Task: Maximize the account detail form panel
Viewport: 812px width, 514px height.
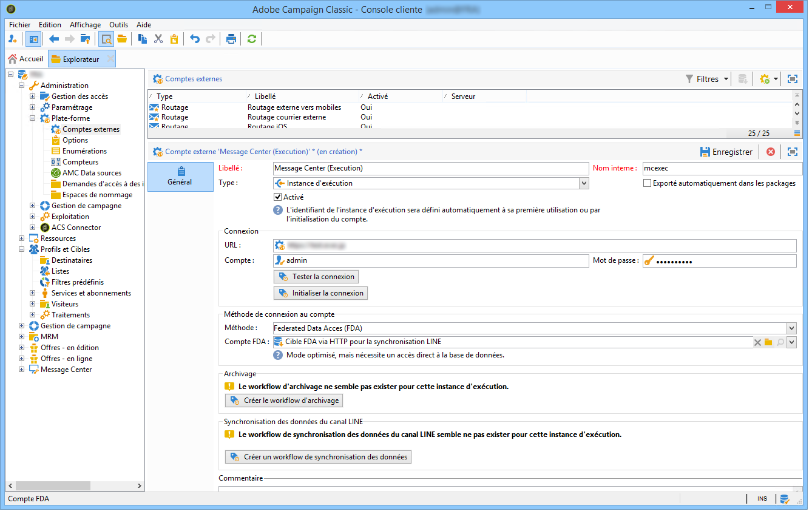Action: pos(792,152)
